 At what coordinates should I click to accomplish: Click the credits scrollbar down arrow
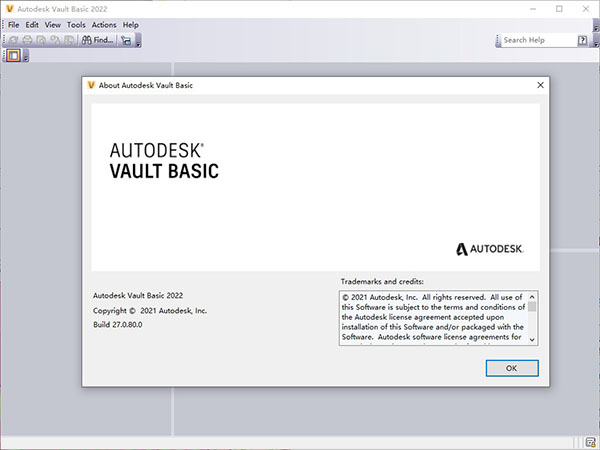tap(533, 339)
